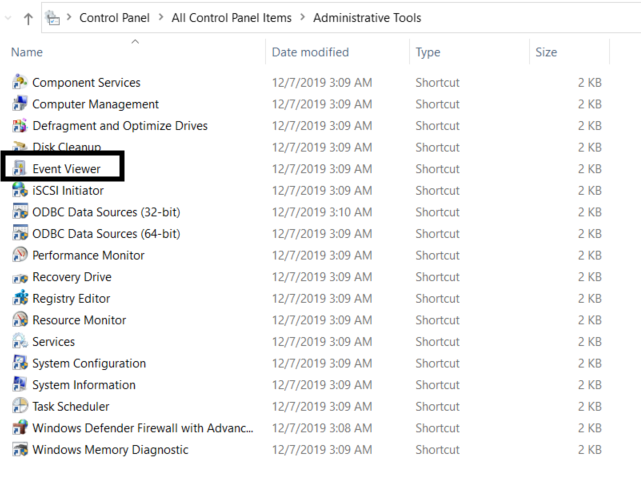This screenshot has width=641, height=500.
Task: Click the 3:08 AM date of Windows Defender Firewall
Action: (322, 428)
